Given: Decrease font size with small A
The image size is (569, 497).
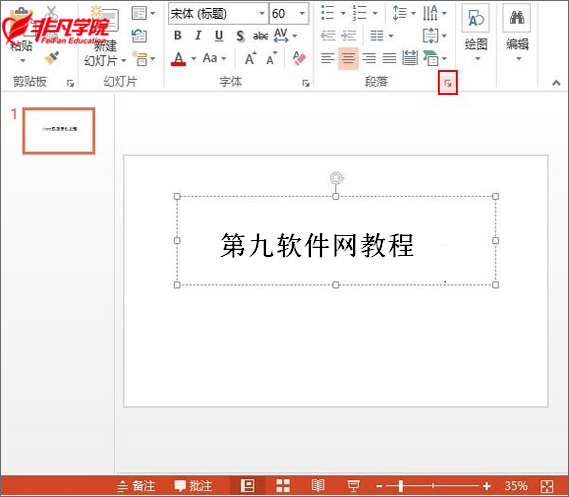Looking at the screenshot, I should pyautogui.click(x=271, y=58).
